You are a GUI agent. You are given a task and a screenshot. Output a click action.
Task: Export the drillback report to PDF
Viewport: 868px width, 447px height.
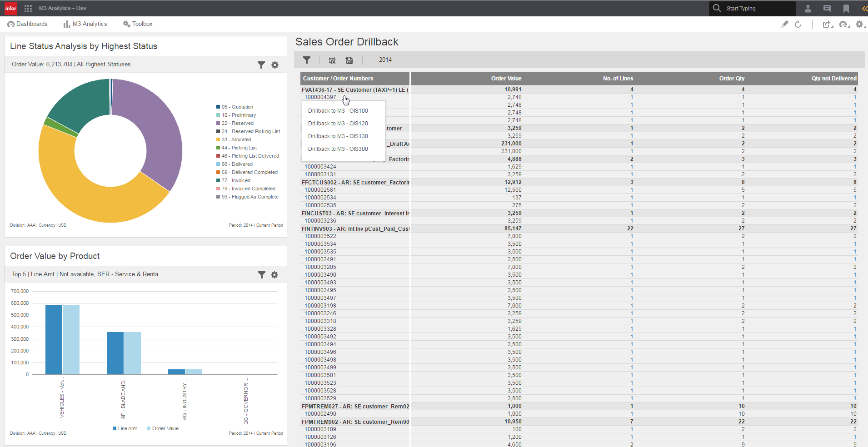349,60
